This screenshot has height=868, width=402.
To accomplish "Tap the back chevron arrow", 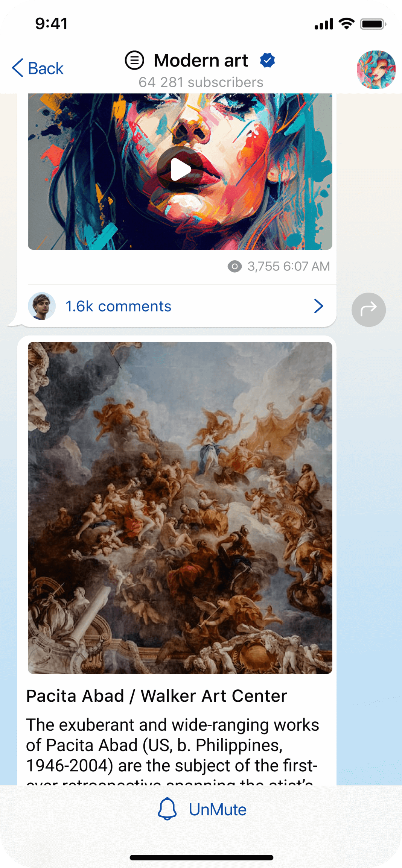I will pyautogui.click(x=18, y=68).
